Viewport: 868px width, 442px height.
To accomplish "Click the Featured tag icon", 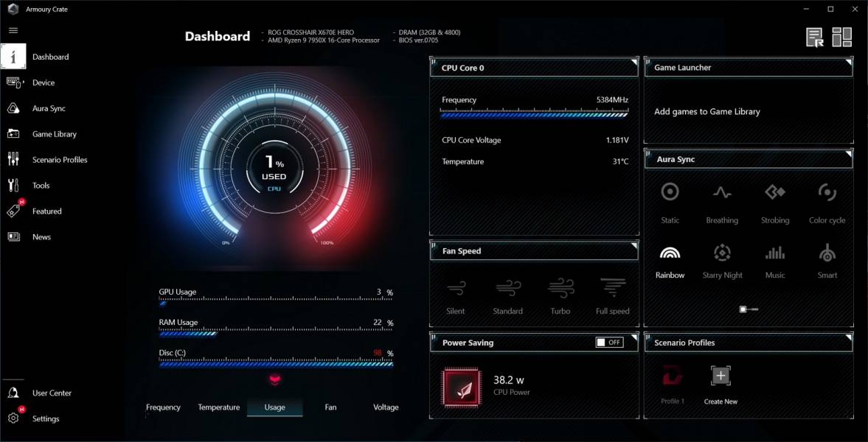I will point(13,211).
